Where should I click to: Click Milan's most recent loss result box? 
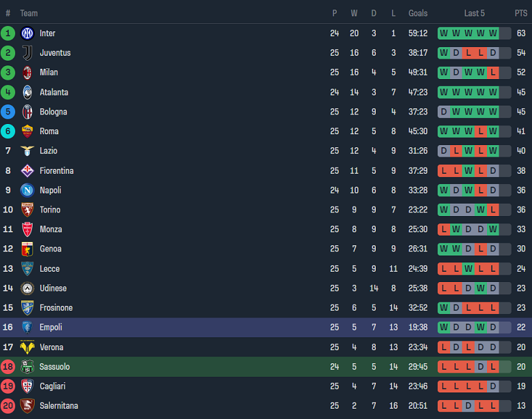pos(492,72)
